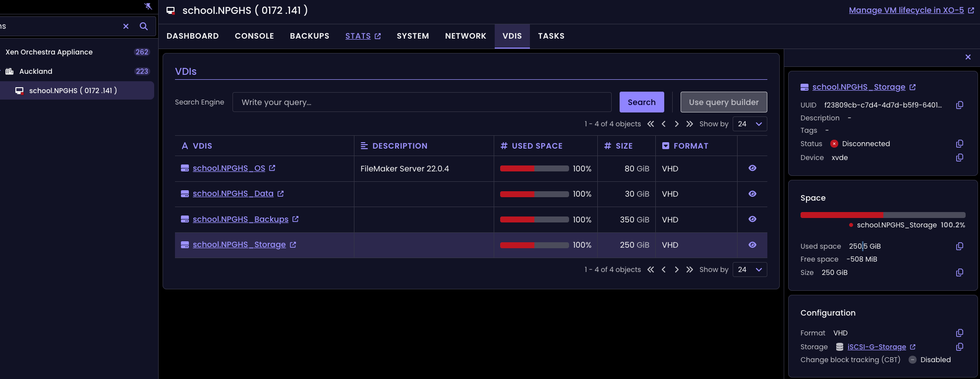Copy the UUID to clipboard
Viewport: 980px width, 379px height.
pos(959,105)
